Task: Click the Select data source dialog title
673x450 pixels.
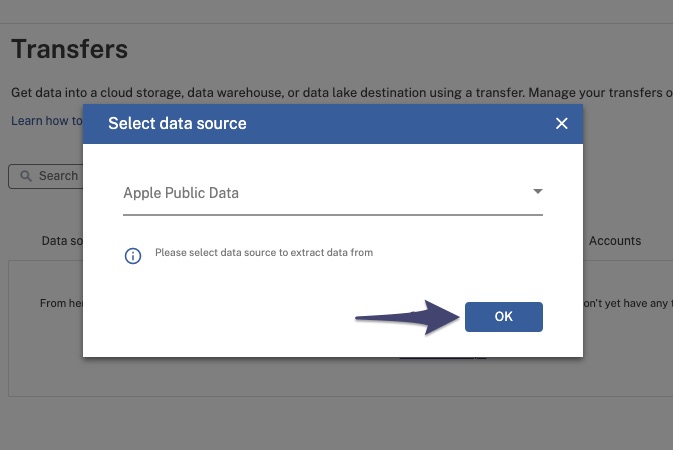Action: [x=177, y=124]
